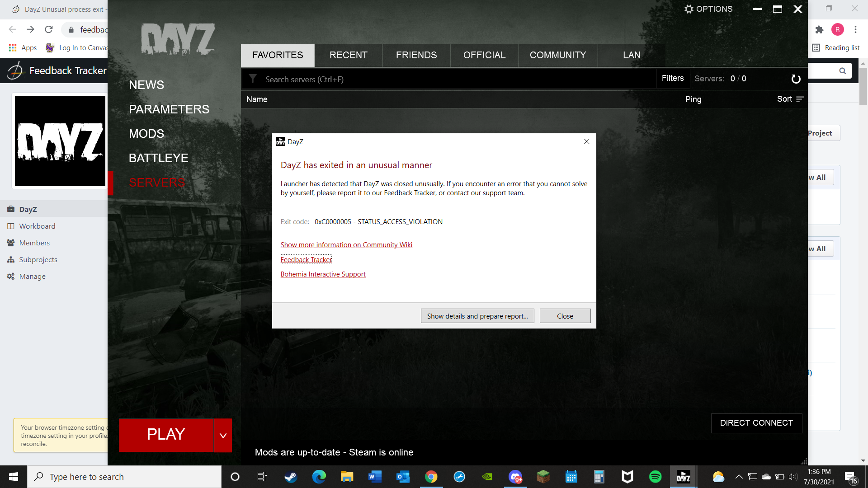This screenshot has height=488, width=868.
Task: Open Microsoft Edge from taskbar
Action: [319, 477]
